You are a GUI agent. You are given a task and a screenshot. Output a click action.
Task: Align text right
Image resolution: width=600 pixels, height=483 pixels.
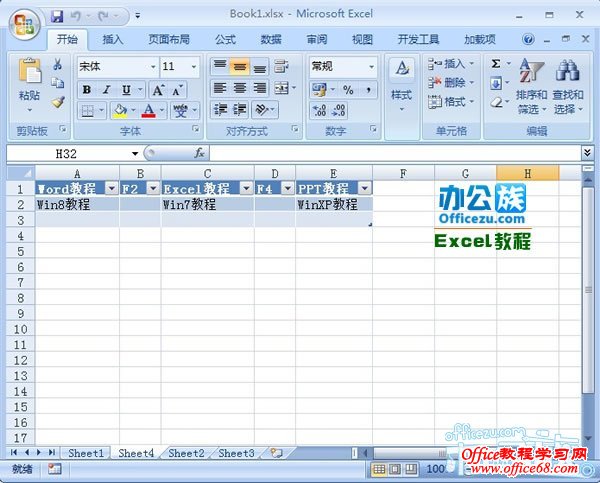[260, 88]
